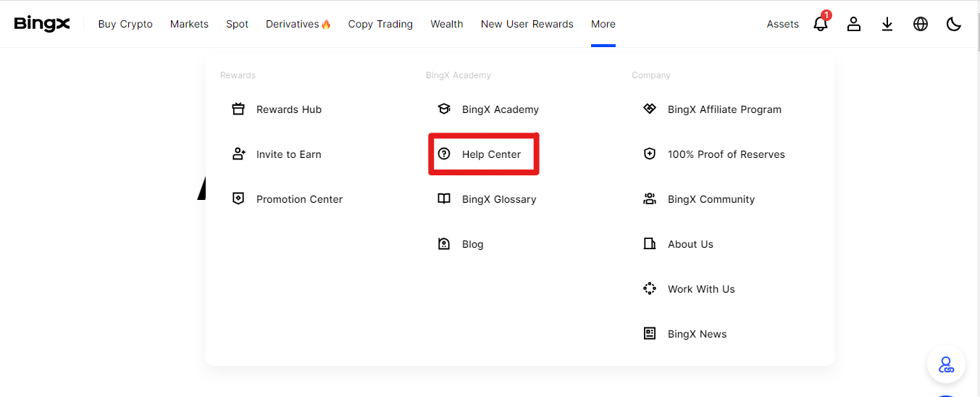Click the More menu item

point(603,24)
